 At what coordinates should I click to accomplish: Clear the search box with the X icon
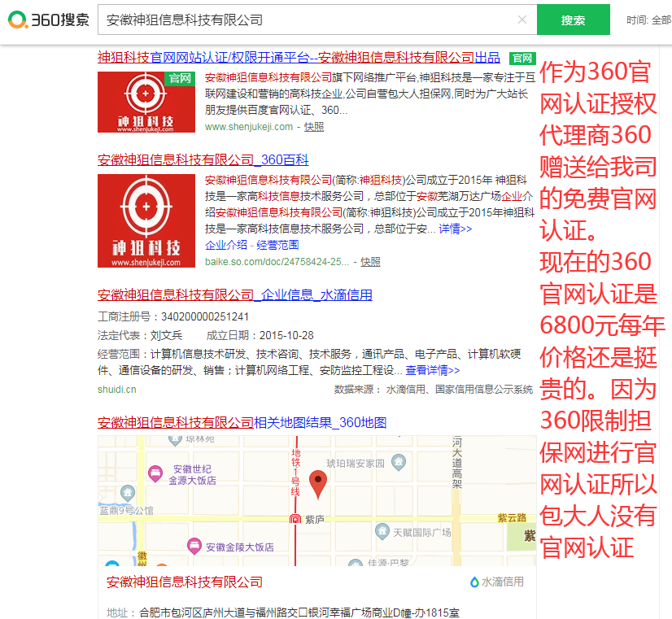pos(521,20)
